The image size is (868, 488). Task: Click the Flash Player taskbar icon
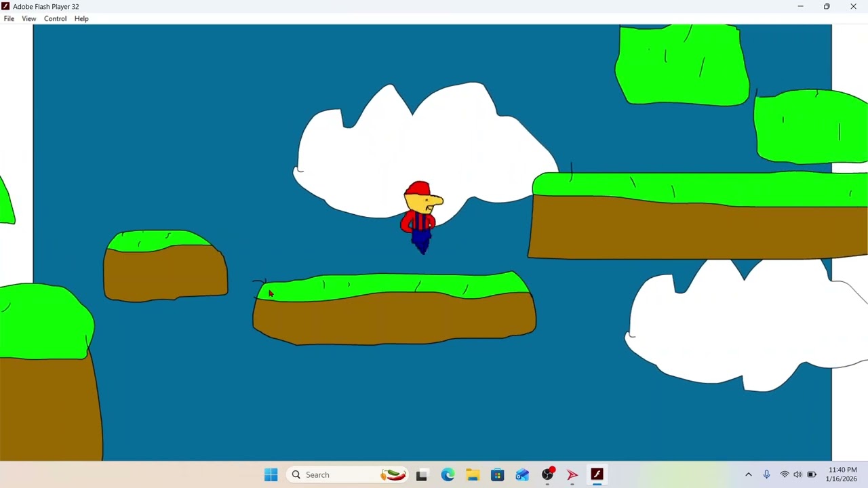point(597,474)
